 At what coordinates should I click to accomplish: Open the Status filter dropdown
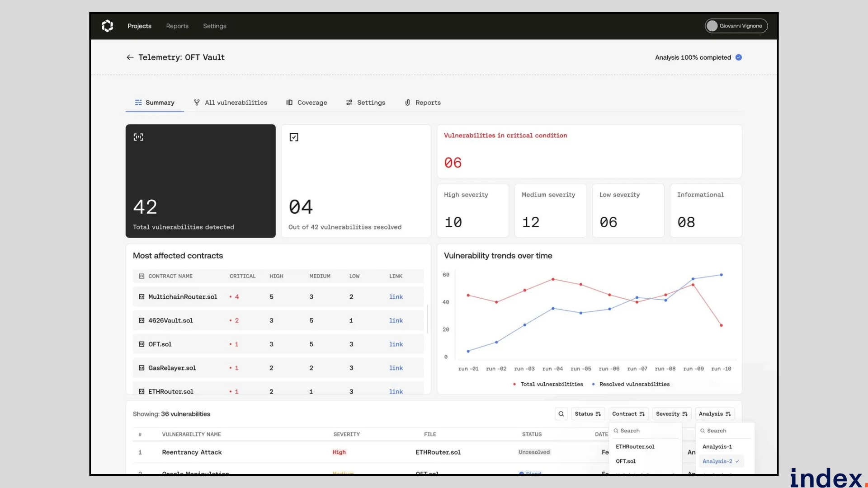click(587, 414)
